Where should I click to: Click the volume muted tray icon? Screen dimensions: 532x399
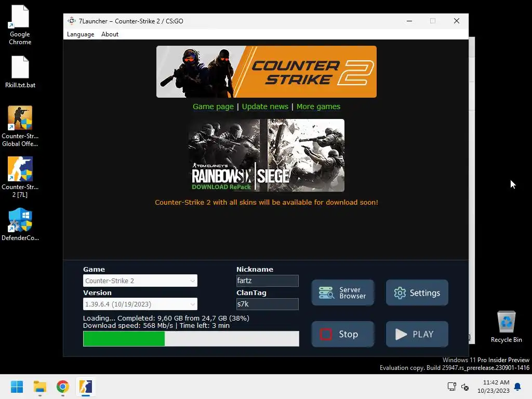465,387
